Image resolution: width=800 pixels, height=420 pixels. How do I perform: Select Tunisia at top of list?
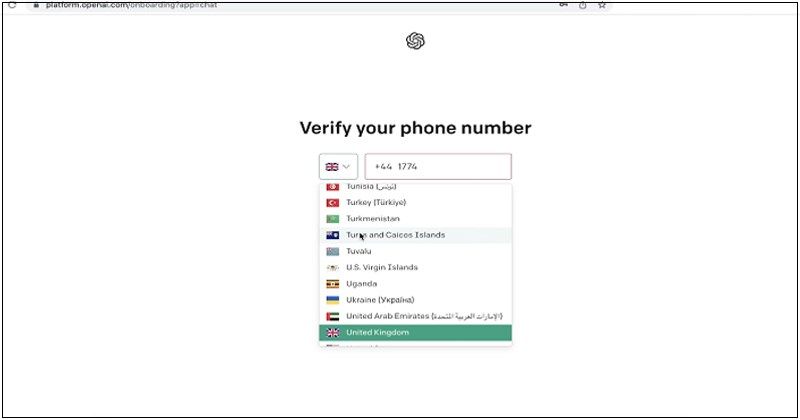tap(415, 188)
